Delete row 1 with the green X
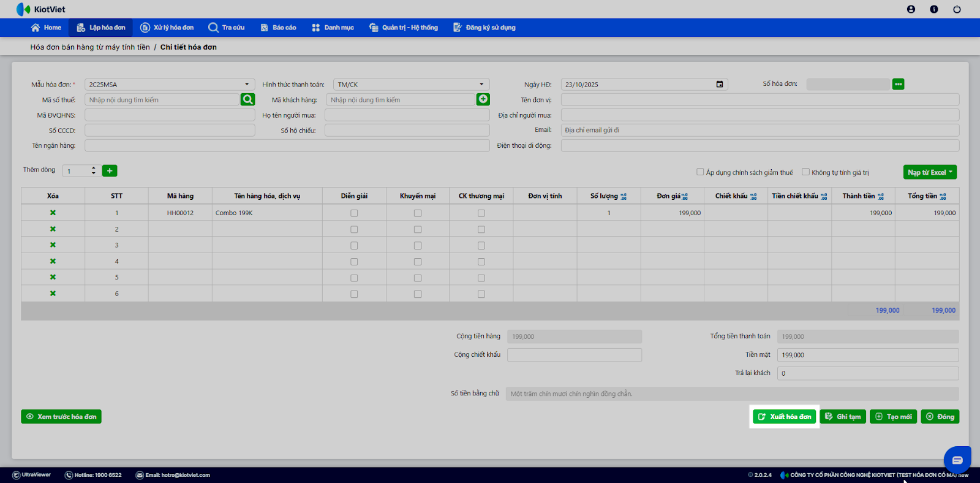This screenshot has width=980, height=483. pyautogui.click(x=53, y=213)
